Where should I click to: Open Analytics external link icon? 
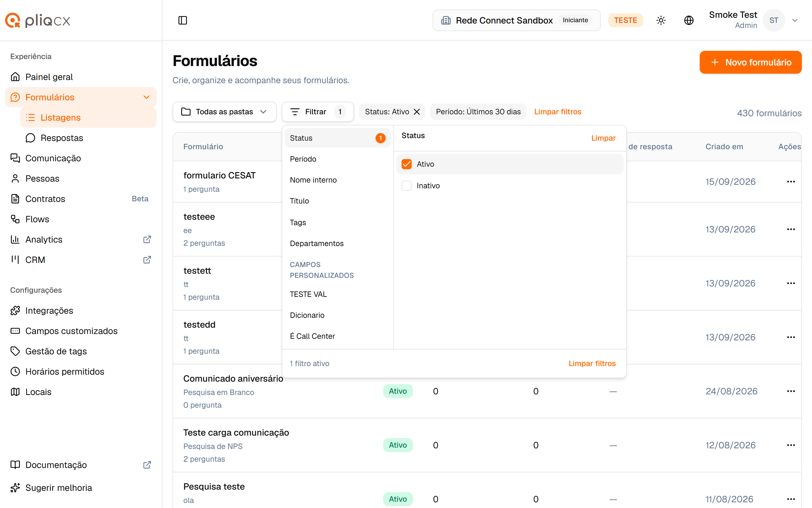click(x=147, y=239)
